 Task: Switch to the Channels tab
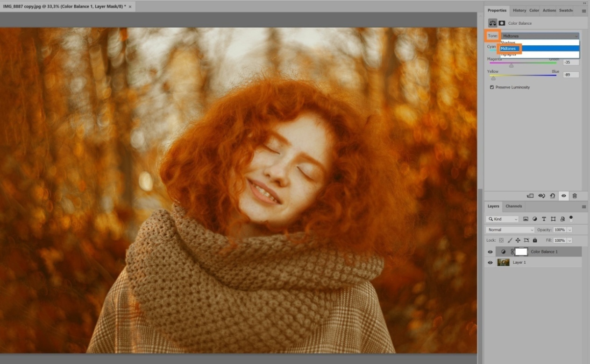[514, 206]
